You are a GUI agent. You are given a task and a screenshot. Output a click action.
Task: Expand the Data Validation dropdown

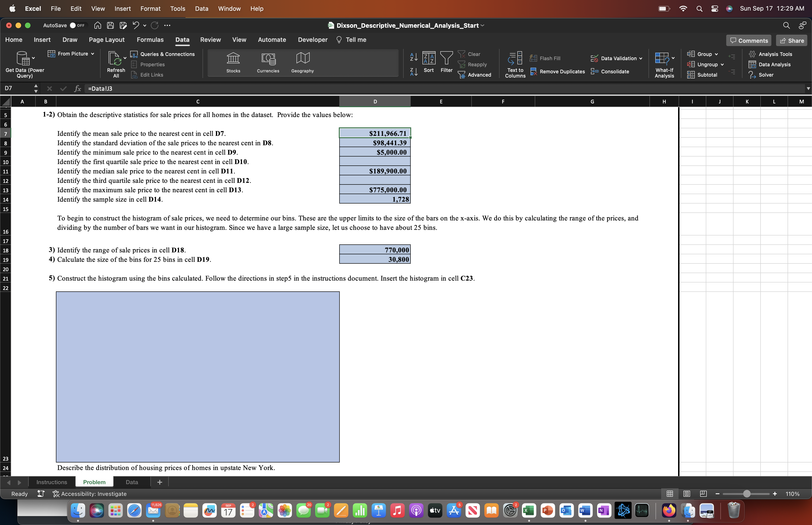[641, 58]
